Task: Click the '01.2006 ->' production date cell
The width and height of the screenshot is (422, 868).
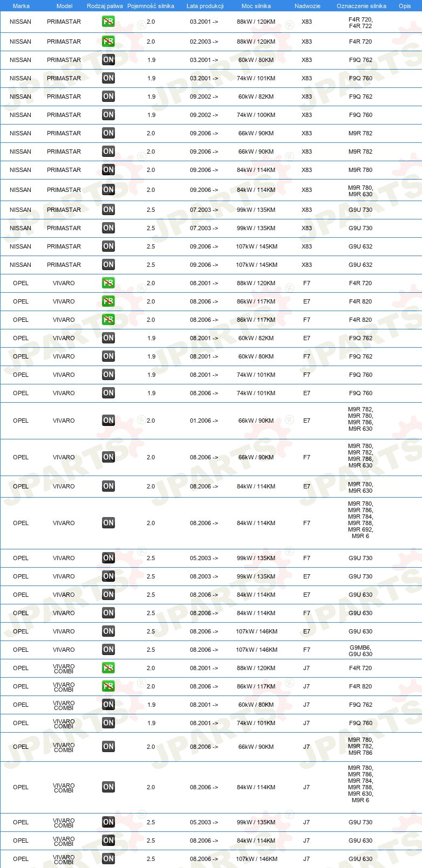Action: point(204,421)
